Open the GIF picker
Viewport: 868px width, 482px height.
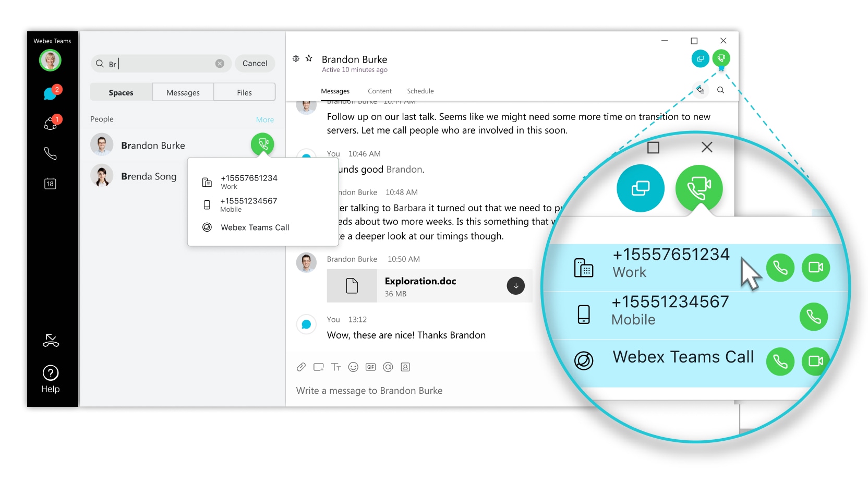click(370, 367)
